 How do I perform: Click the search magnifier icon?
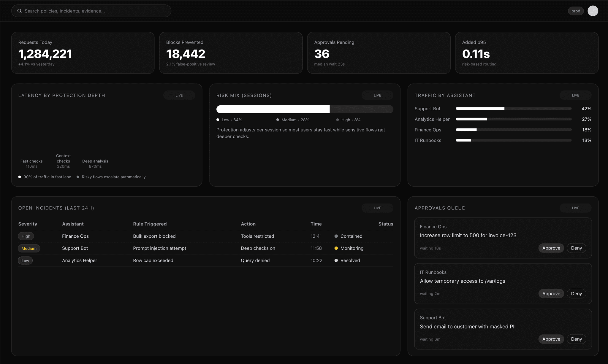tap(19, 11)
